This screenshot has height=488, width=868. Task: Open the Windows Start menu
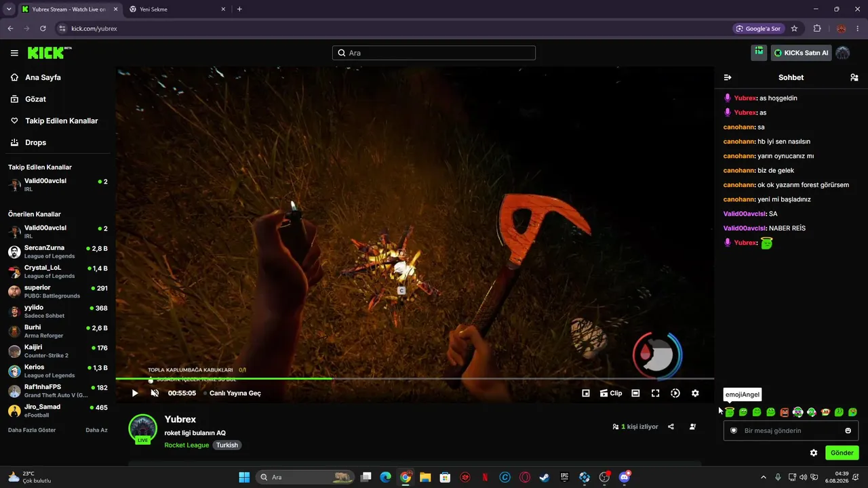point(245,477)
